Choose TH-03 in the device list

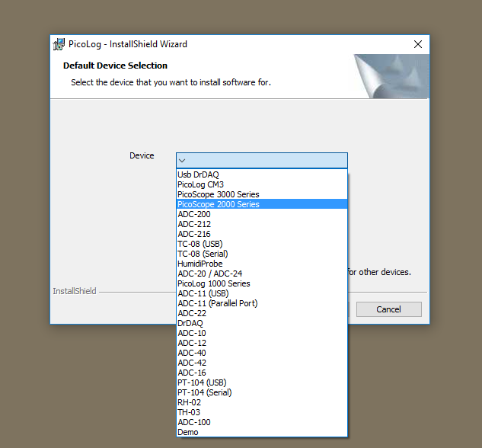[262, 412]
